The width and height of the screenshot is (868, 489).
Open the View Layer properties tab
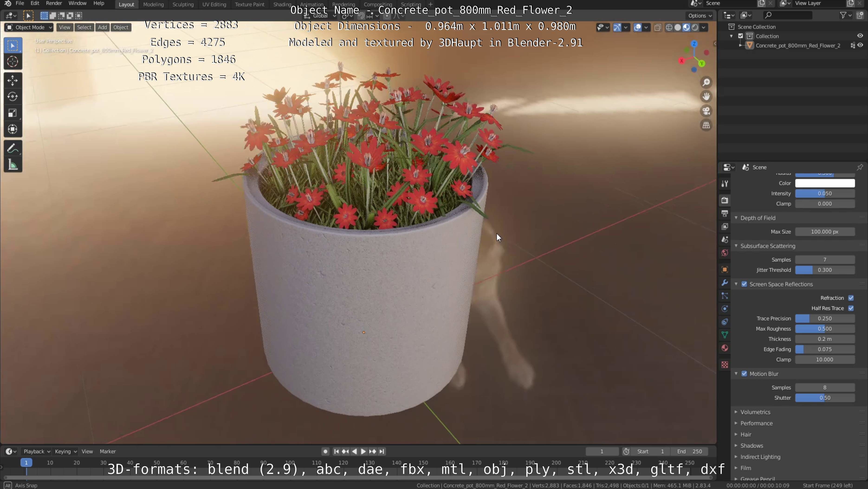click(x=725, y=227)
